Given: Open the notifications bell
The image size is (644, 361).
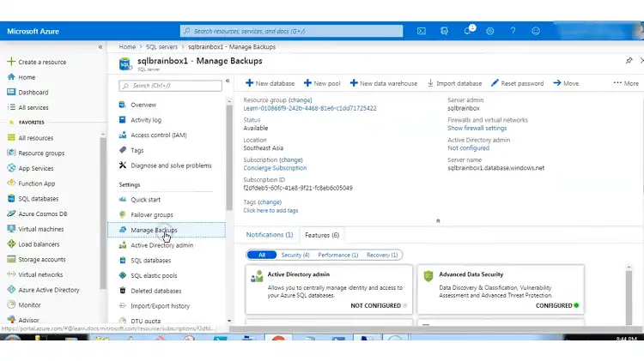Looking at the screenshot, I should tap(467, 31).
